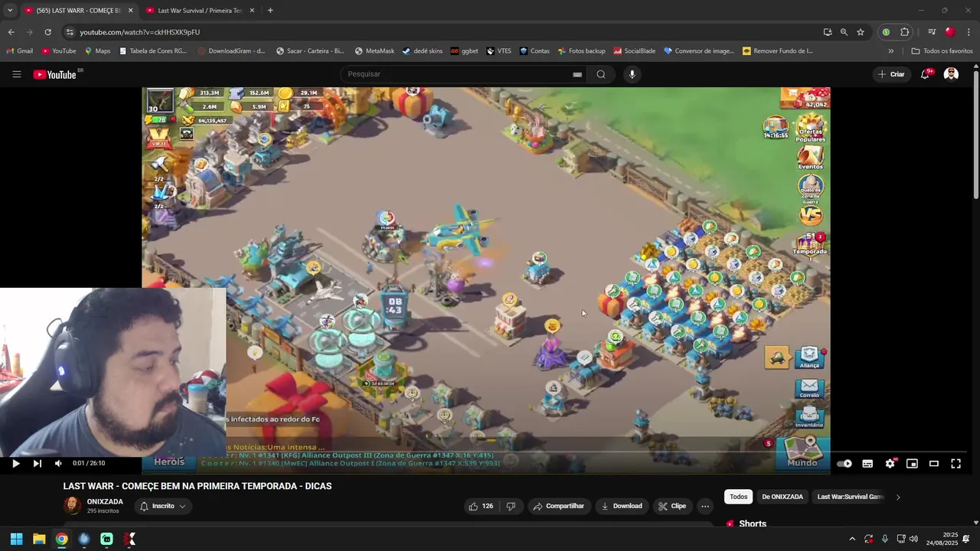Open YouTube notifications bell
The height and width of the screenshot is (551, 980).
[x=926, y=74]
